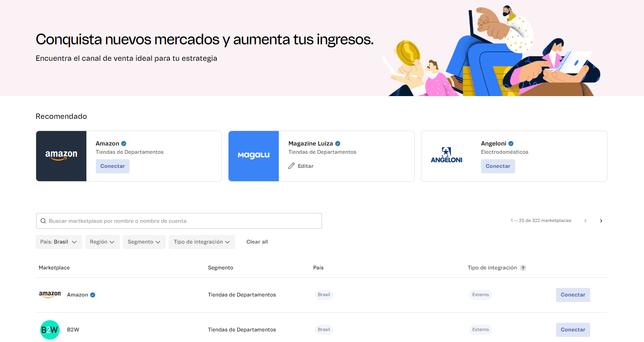Click Brasil tag in the Amazon row

point(324,295)
